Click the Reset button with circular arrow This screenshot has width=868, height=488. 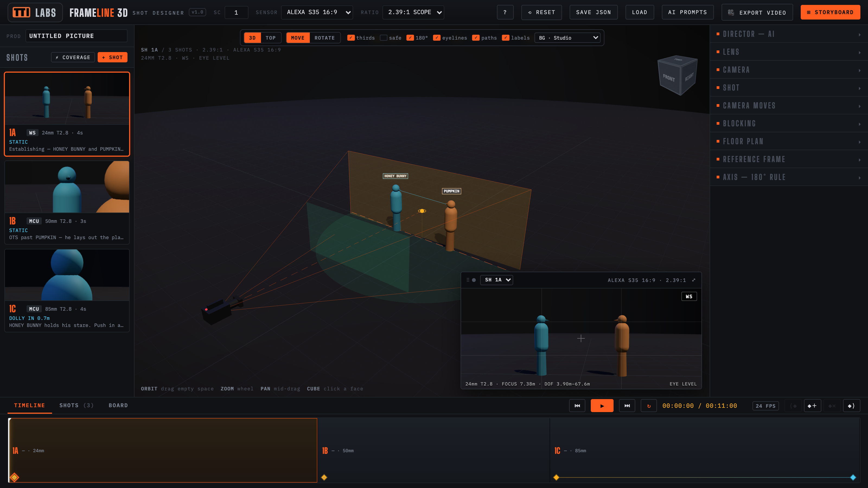click(x=541, y=12)
